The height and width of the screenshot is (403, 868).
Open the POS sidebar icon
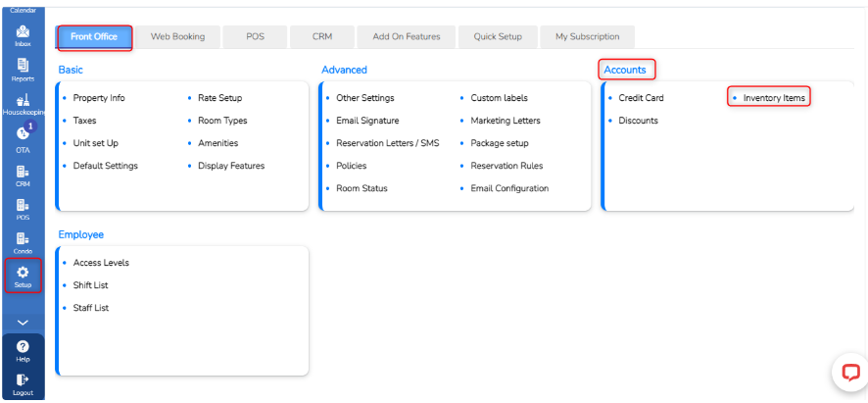pos(23,208)
